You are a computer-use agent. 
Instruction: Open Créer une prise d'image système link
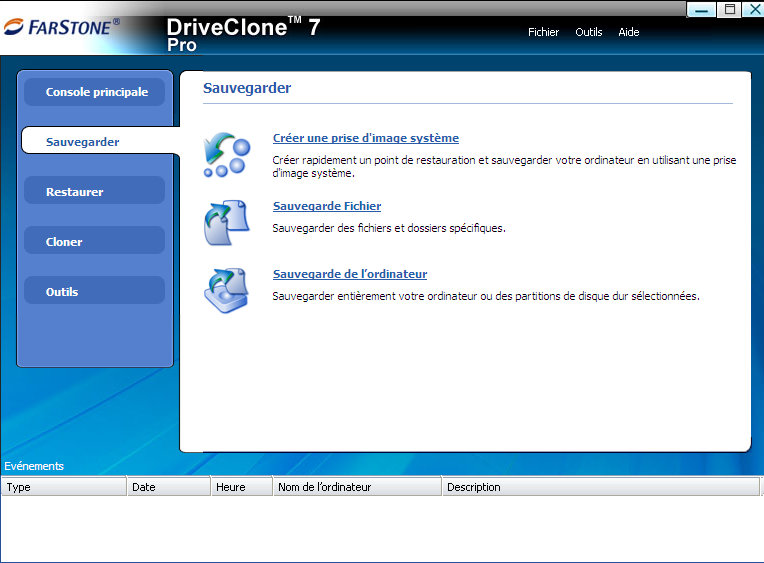coord(366,138)
